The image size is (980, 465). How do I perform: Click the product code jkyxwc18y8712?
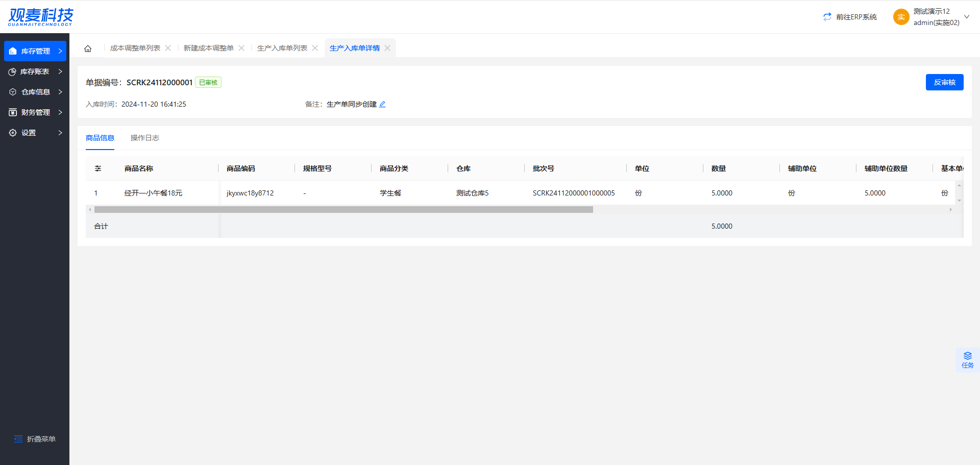[x=250, y=193]
